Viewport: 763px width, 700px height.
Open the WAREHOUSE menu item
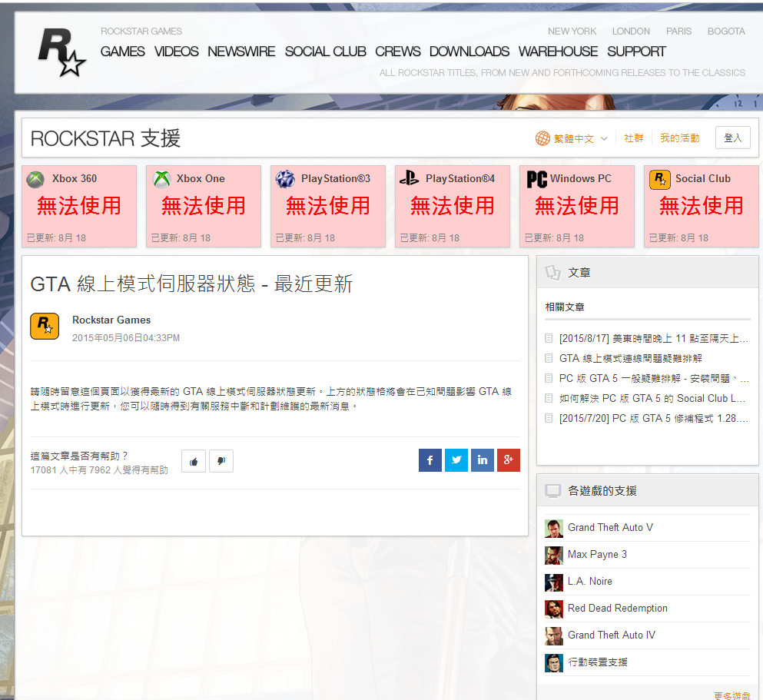pyautogui.click(x=558, y=51)
